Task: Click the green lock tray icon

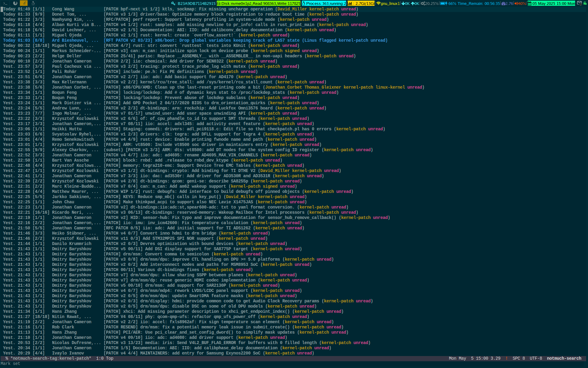Action: pos(585,3)
